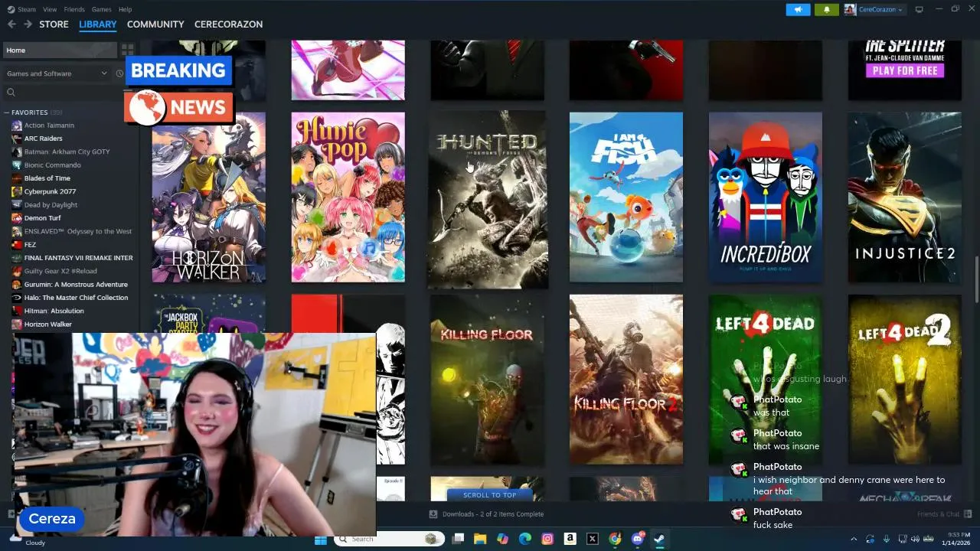Select HuniePop game cover
980x551 pixels.
[x=348, y=197]
